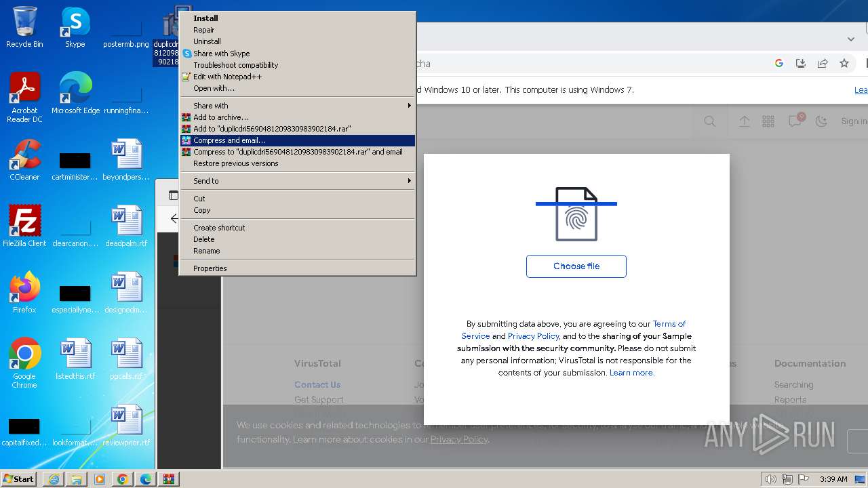Open Contact Us footer link
868x488 pixels.
click(x=317, y=384)
